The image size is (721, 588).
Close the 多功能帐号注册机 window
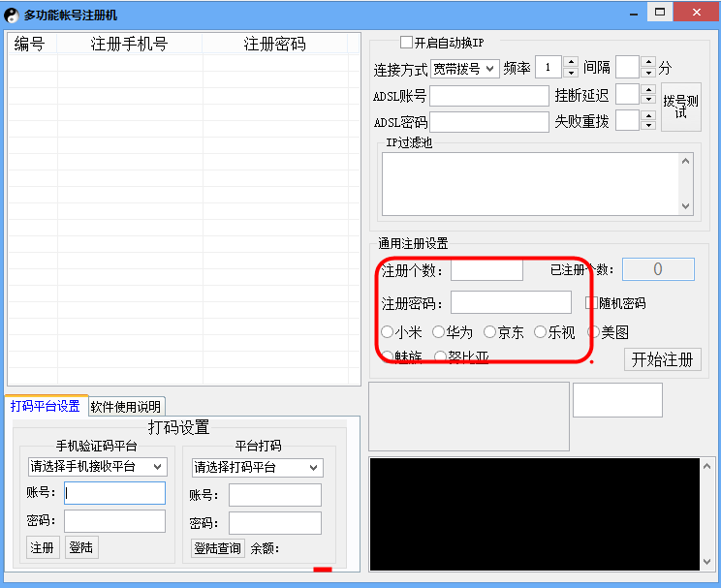click(x=696, y=12)
